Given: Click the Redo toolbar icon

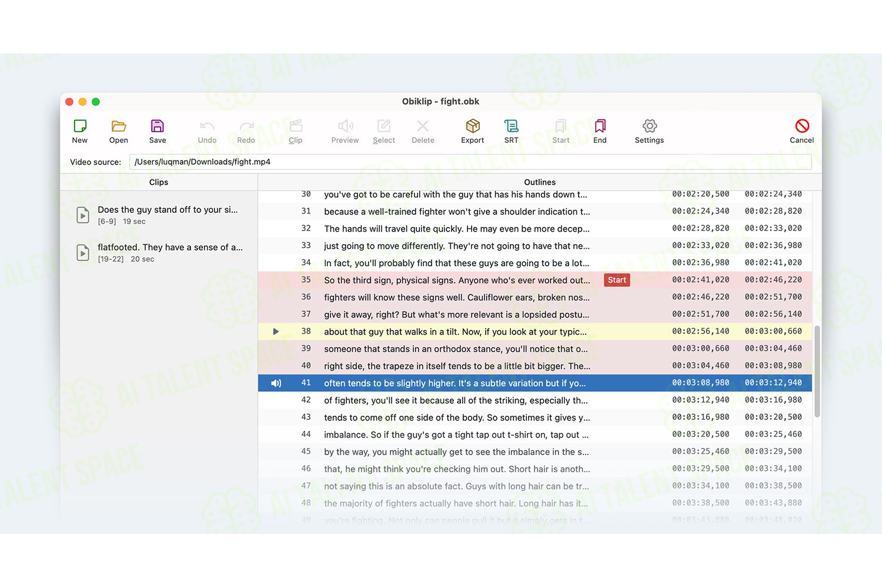Looking at the screenshot, I should pos(246,126).
